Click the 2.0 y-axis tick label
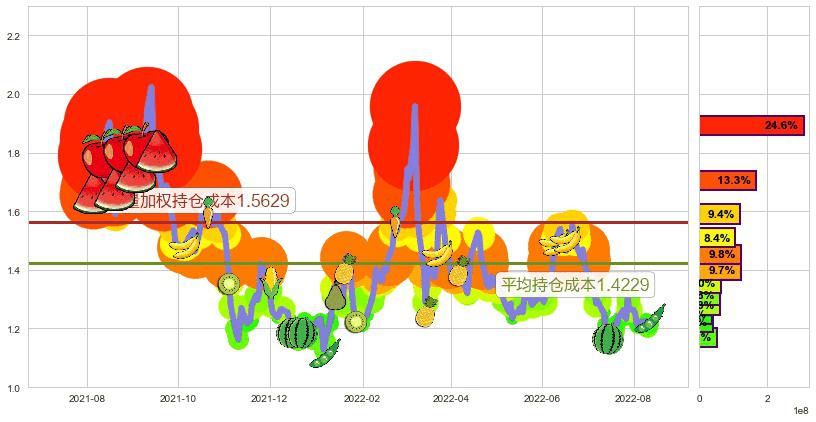The width and height of the screenshot is (816, 422). 15,95
